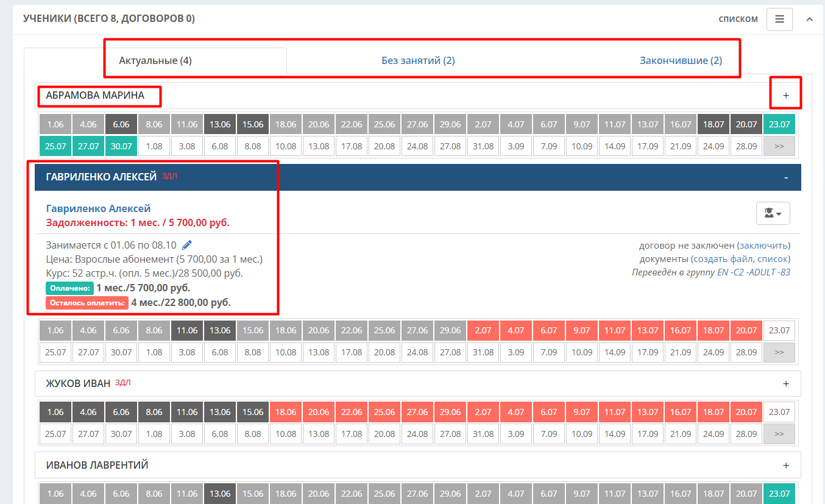Open Гавриленко Алексей profile link
Image resolution: width=825 pixels, height=504 pixels.
pyautogui.click(x=98, y=208)
